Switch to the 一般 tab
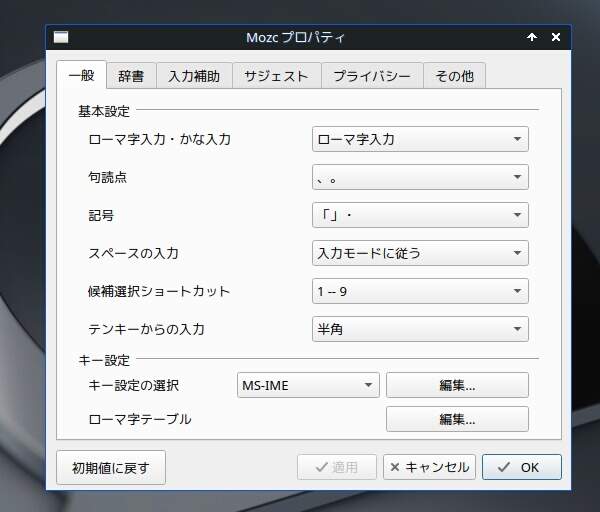The width and height of the screenshot is (600, 512). tap(82, 75)
